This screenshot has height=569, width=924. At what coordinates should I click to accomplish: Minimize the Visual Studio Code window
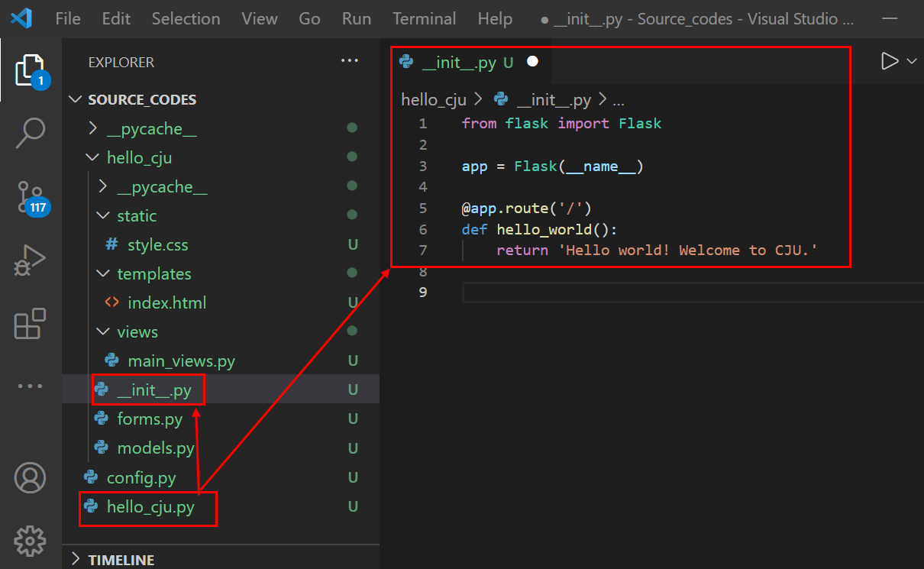tap(890, 18)
